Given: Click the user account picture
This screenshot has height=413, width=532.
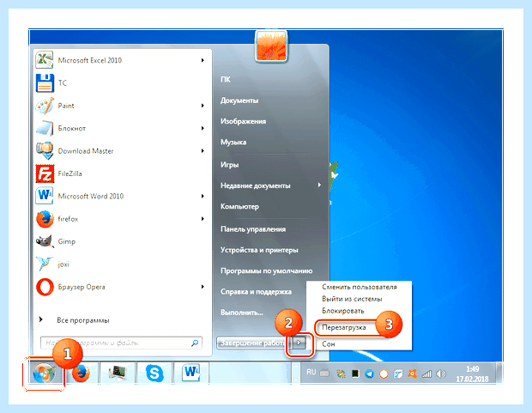Looking at the screenshot, I should coord(271,46).
